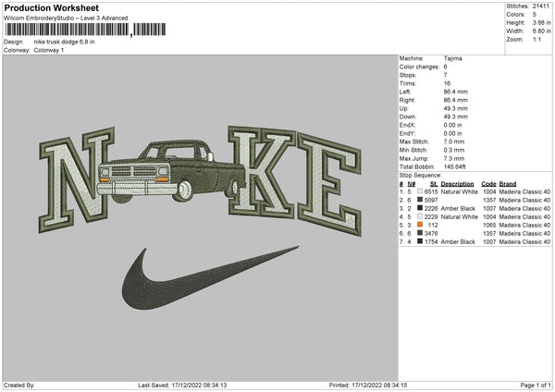This screenshot has width=555, height=392.
Task: Click 'Madeira Classic 40' in stop row 6
Action: [524, 234]
